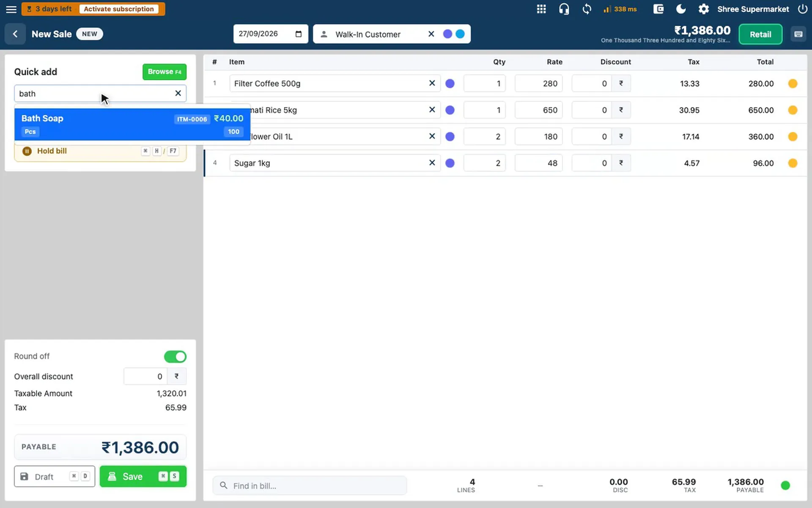Save the bill

tap(143, 476)
